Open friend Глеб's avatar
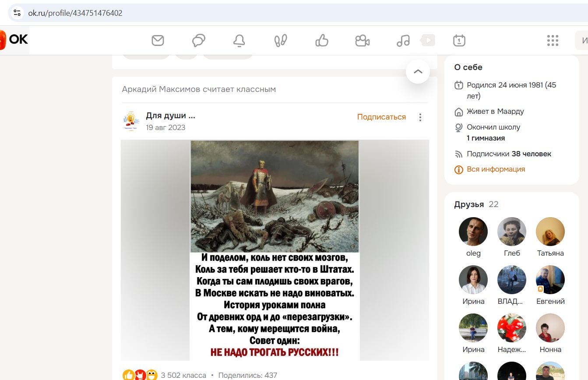 (512, 232)
